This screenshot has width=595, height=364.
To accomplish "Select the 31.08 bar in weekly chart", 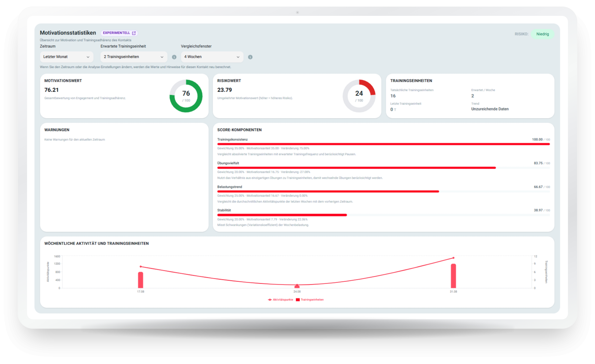I will click(x=453, y=276).
